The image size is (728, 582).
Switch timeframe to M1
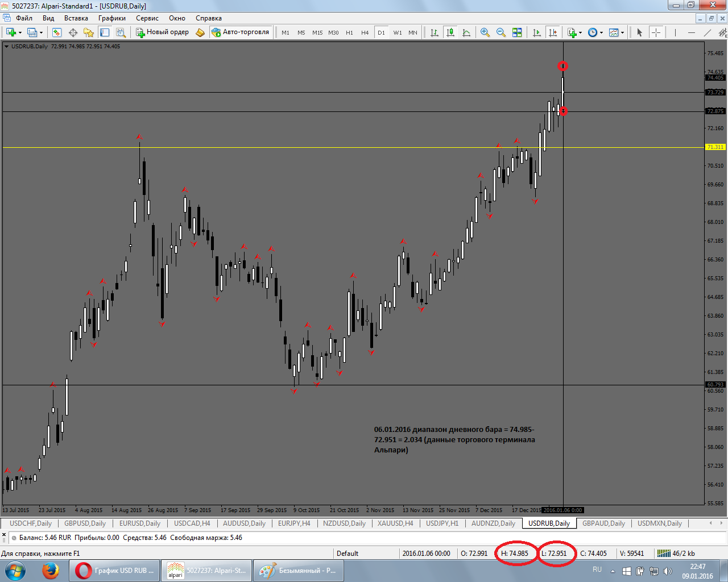pyautogui.click(x=286, y=32)
